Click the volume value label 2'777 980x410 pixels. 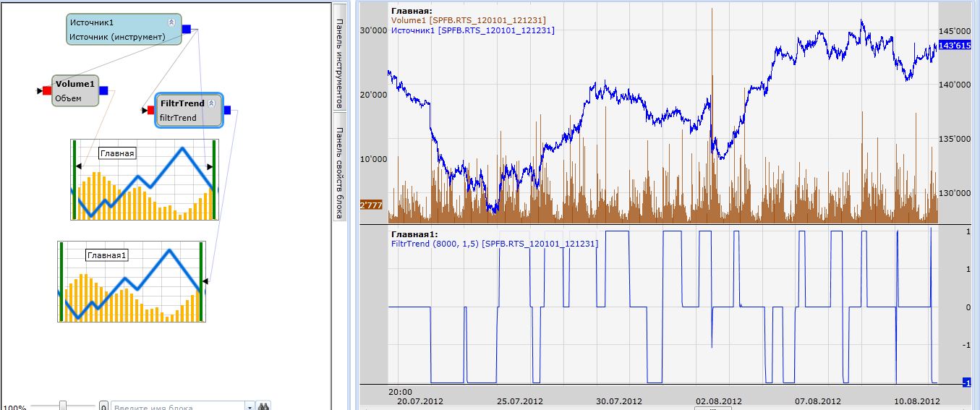(371, 205)
